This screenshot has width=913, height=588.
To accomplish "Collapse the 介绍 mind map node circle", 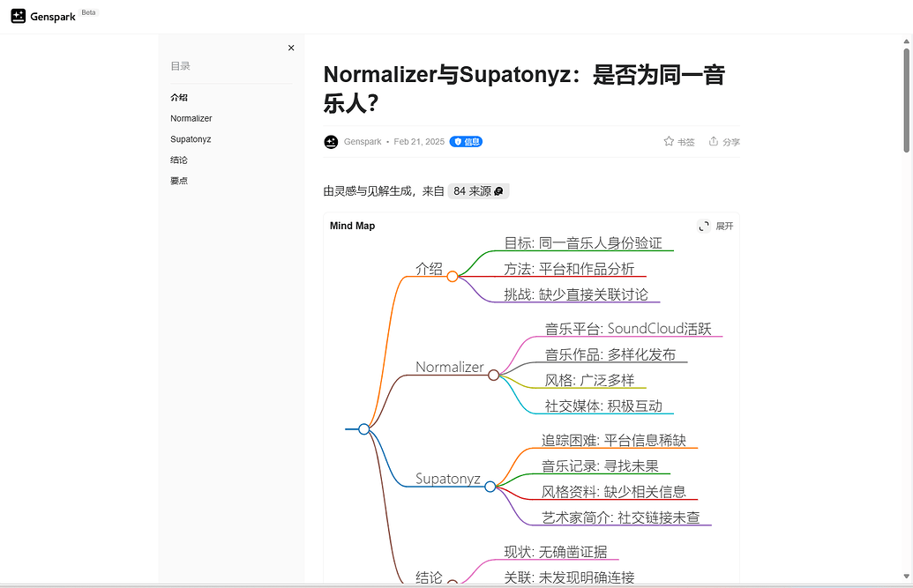I will (x=453, y=277).
